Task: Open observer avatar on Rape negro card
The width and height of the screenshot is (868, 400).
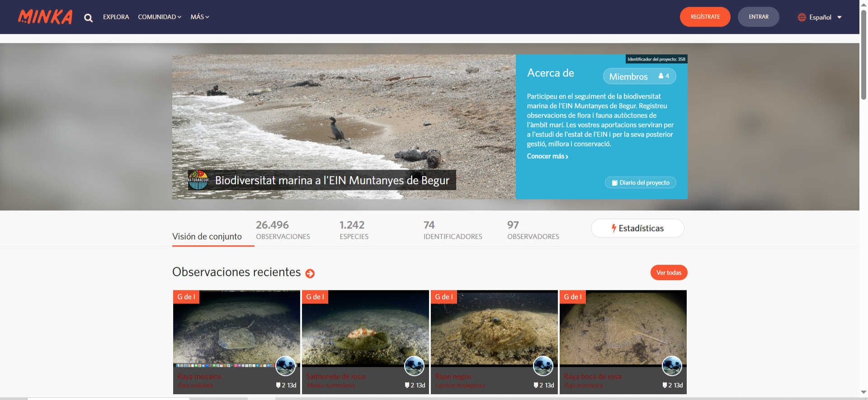Action: coord(543,366)
